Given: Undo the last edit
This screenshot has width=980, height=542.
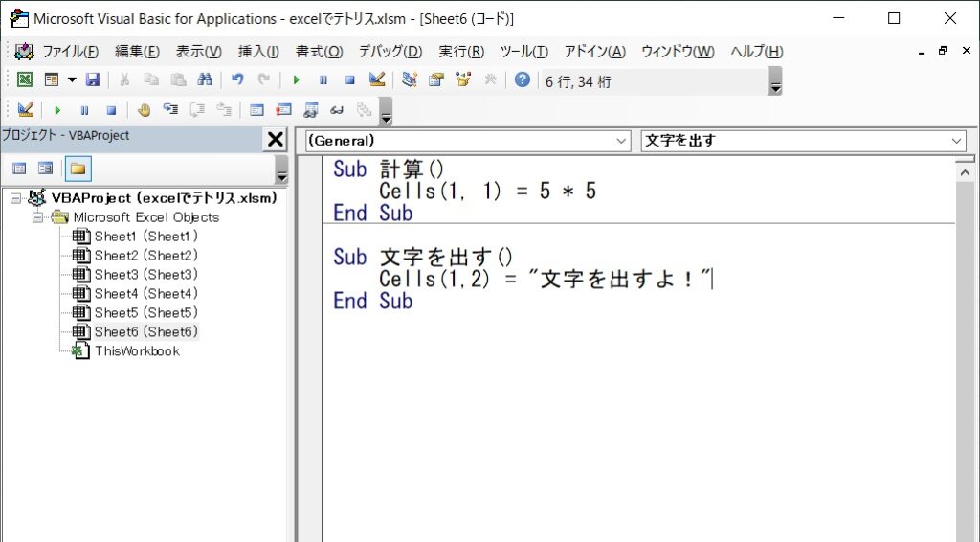Looking at the screenshot, I should pos(237,79).
